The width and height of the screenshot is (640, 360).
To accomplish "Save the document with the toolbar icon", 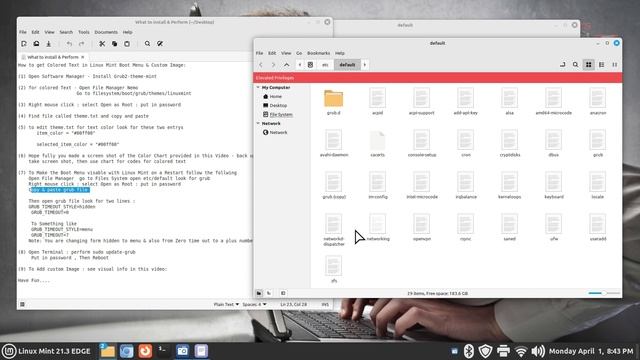I will click(49, 44).
